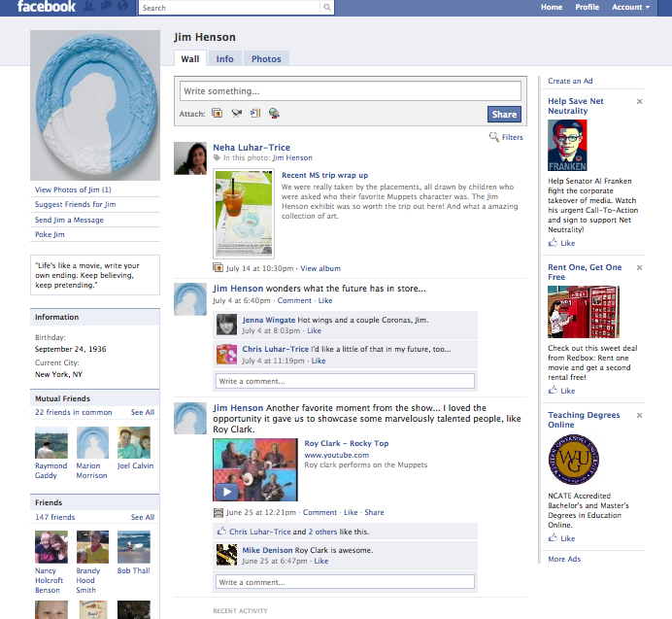The width and height of the screenshot is (672, 619).
Task: Like the Net Neutrality ad thumbs-up
Action: [553, 243]
